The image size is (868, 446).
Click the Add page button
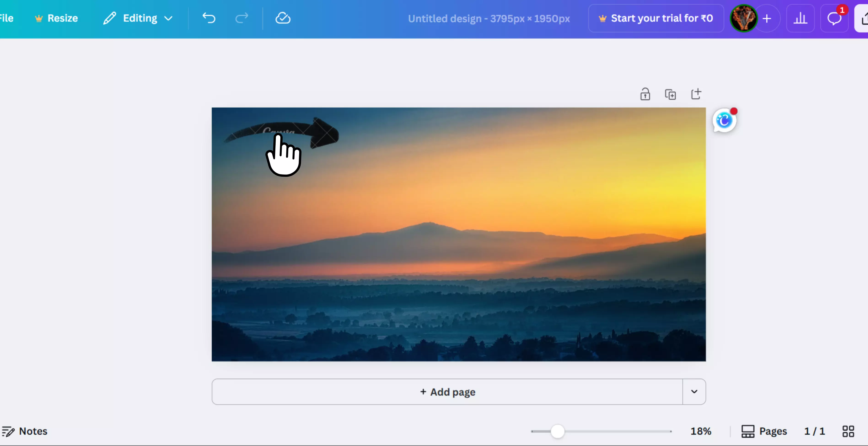tap(447, 392)
